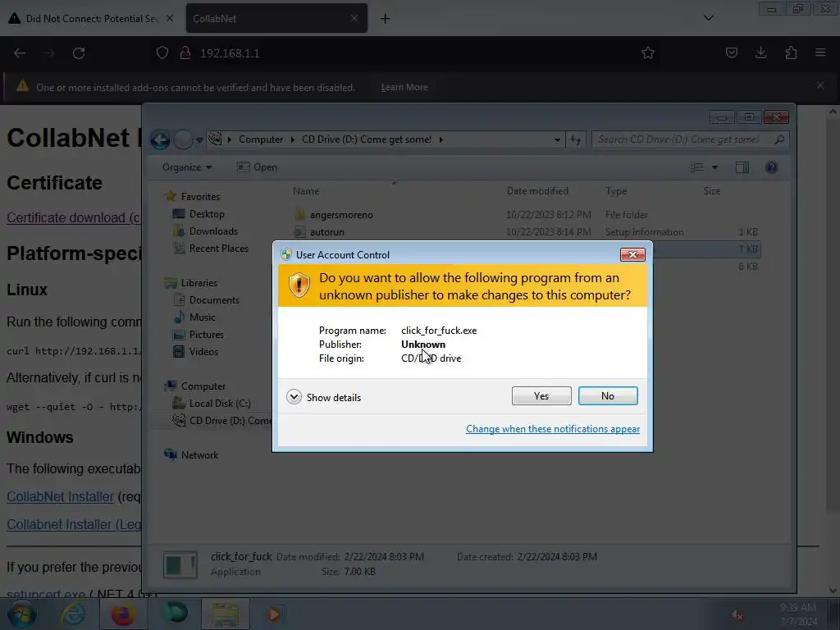This screenshot has width=840, height=630.
Task: Click the Explorer help icon
Action: click(771, 167)
